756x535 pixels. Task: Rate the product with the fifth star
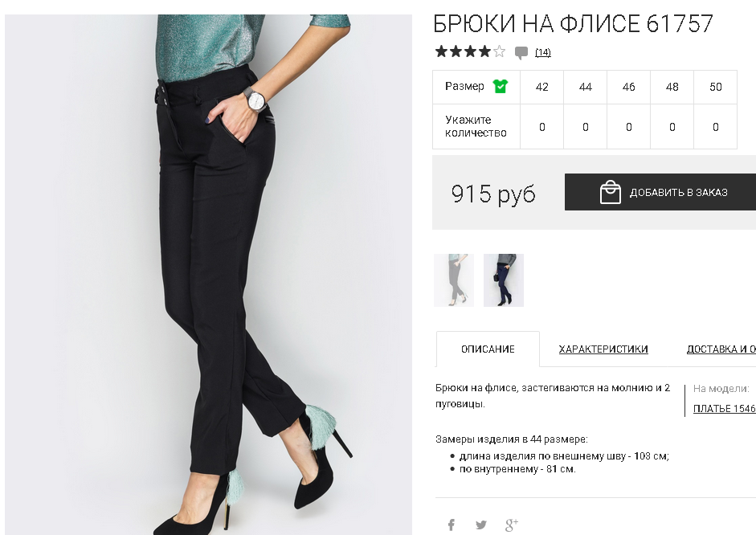click(x=500, y=51)
